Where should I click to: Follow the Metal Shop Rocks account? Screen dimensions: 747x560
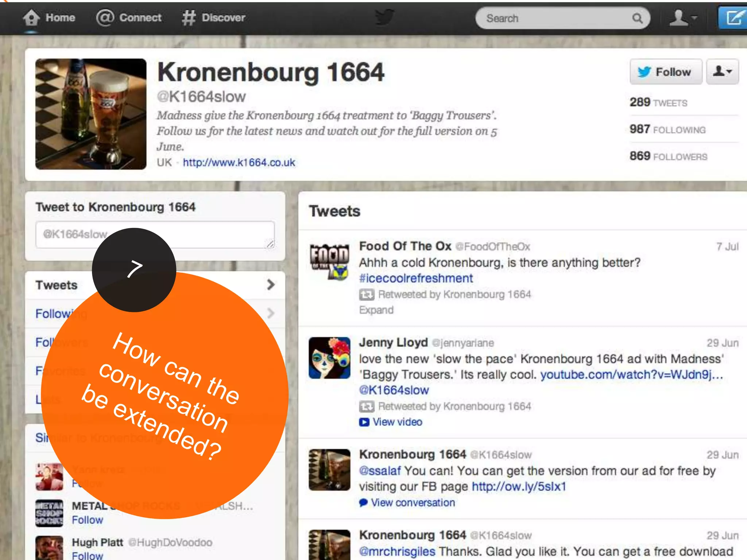tap(88, 520)
